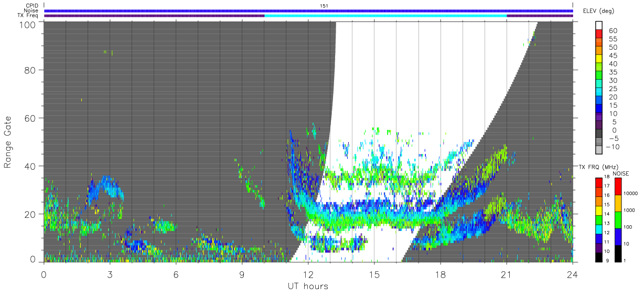Image resolution: width=644 pixels, height=297 pixels.
Task: Click the UT hours axis title
Action: point(307,286)
